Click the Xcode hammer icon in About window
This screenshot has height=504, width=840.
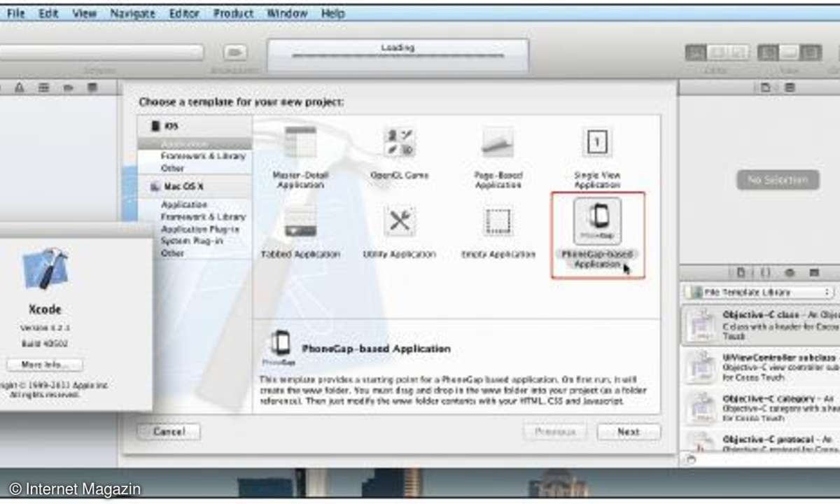[x=45, y=269]
